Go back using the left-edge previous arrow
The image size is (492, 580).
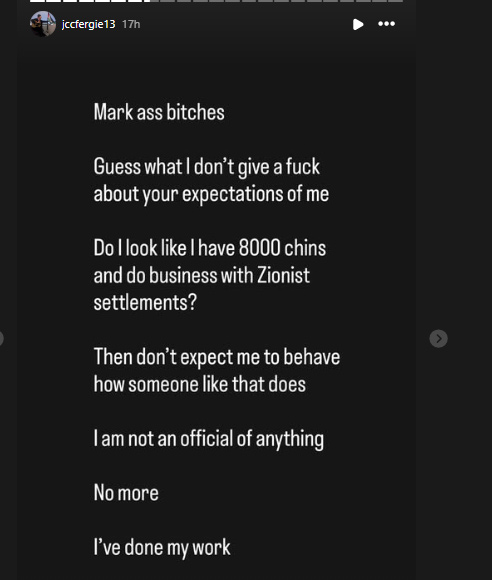pyautogui.click(x=1, y=338)
